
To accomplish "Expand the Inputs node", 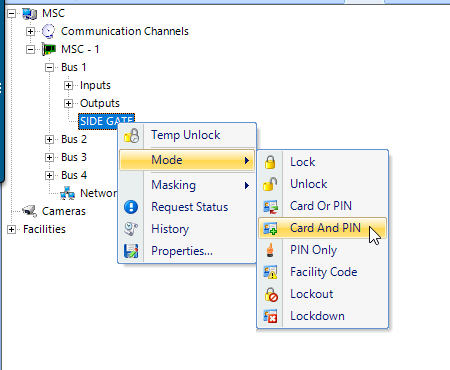I will tap(68, 86).
